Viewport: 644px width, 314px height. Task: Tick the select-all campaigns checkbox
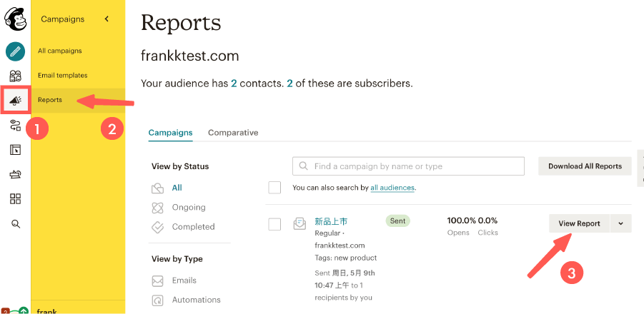tap(274, 188)
